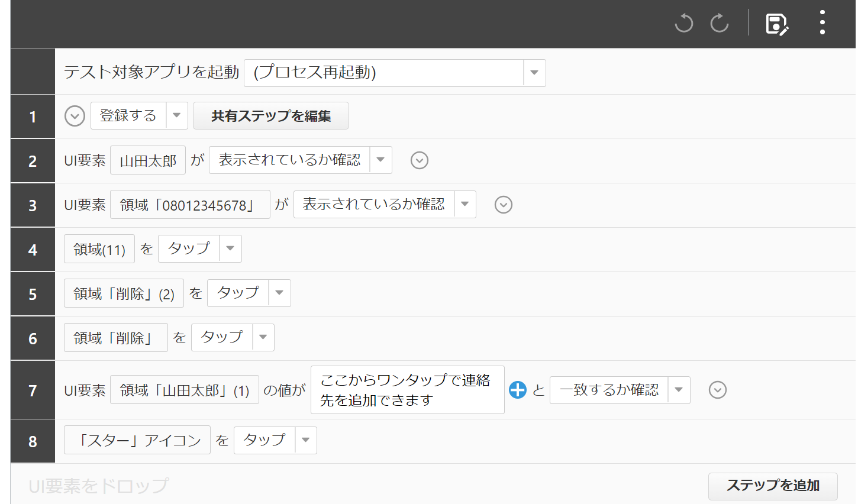Select the 領域(11) element chip
The height and width of the screenshot is (504, 858).
(99, 249)
